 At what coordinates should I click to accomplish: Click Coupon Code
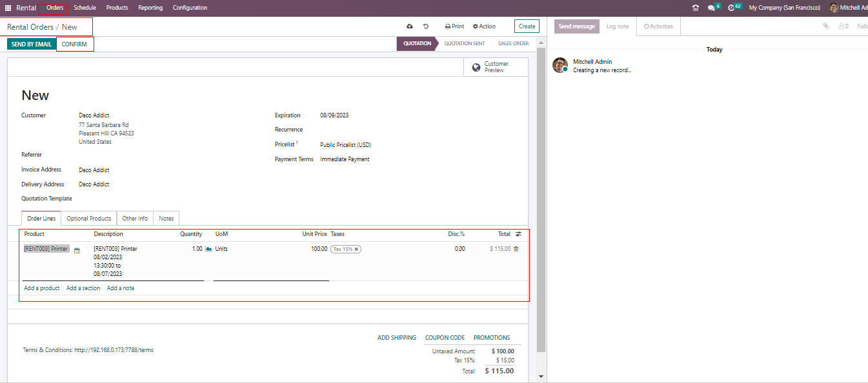click(x=445, y=338)
